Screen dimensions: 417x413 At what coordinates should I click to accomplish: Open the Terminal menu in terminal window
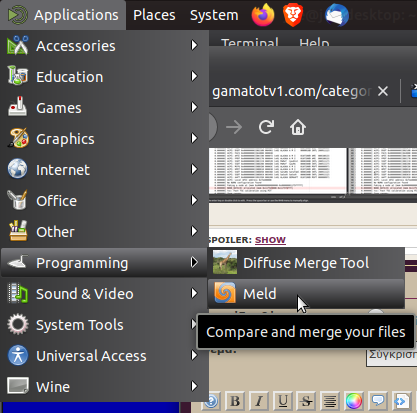coord(250,43)
